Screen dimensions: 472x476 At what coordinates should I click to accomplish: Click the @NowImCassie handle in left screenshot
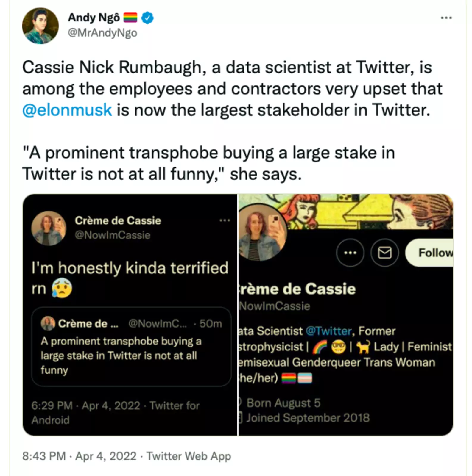click(113, 235)
